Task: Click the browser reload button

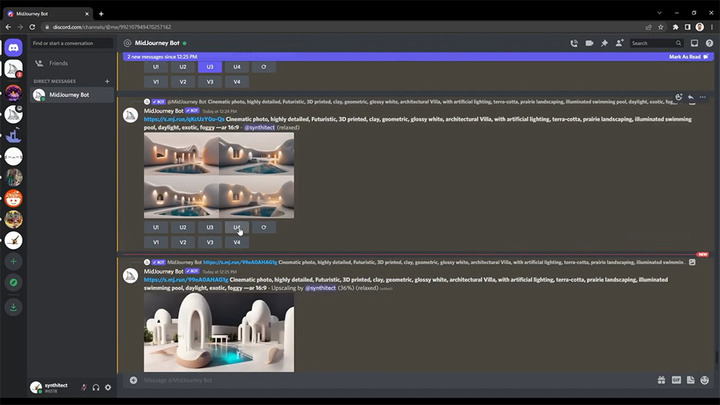Action: pos(32,27)
